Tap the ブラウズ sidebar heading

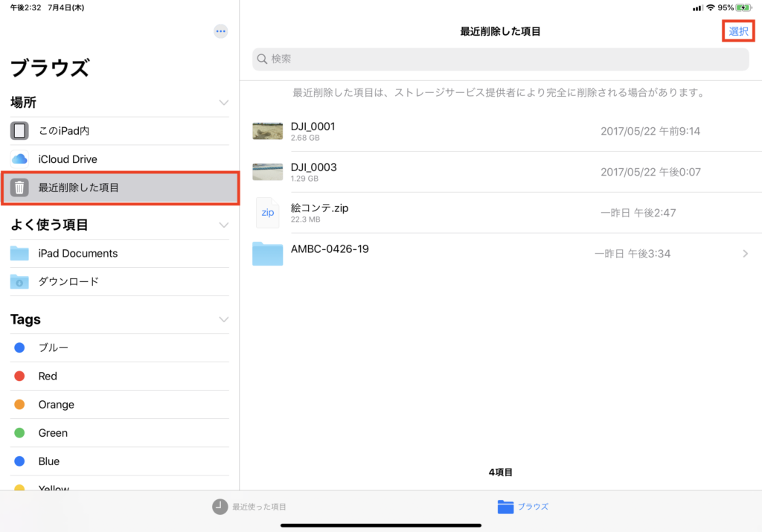pos(50,68)
